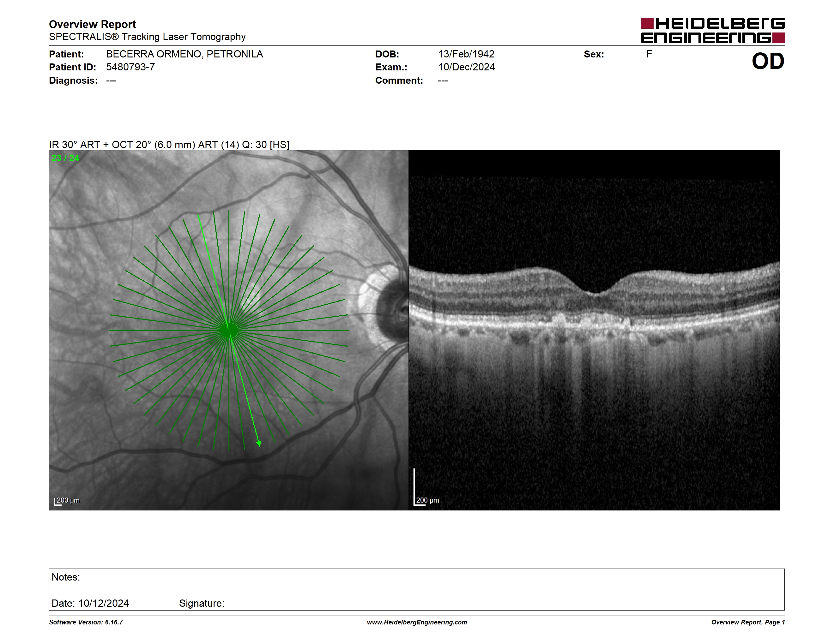Click the OCT B-scan cross-section image

click(594, 330)
